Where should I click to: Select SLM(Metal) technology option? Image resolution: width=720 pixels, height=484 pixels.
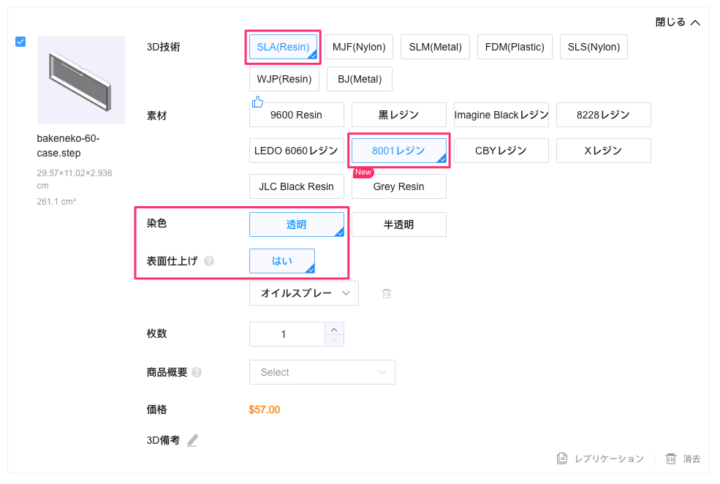433,46
